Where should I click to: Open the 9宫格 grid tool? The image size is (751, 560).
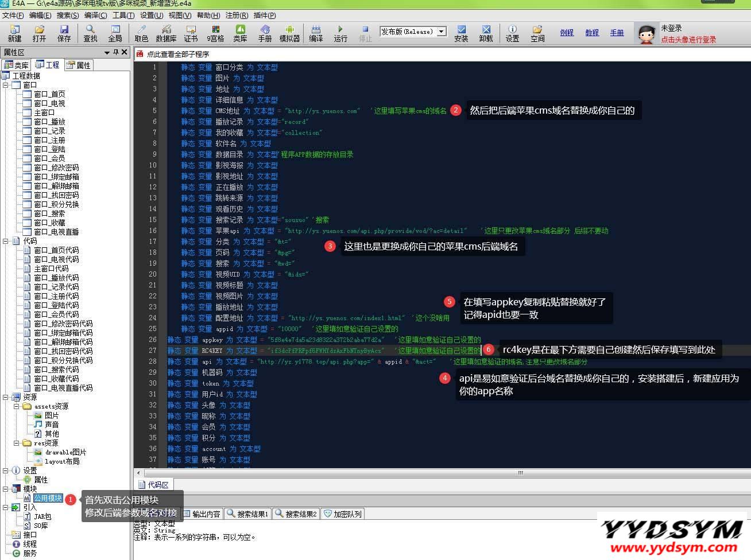tap(215, 33)
